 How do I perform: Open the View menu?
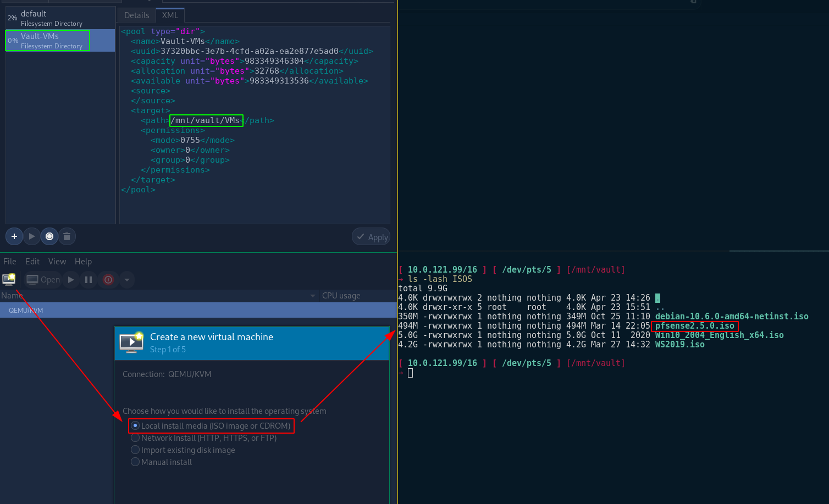click(57, 262)
